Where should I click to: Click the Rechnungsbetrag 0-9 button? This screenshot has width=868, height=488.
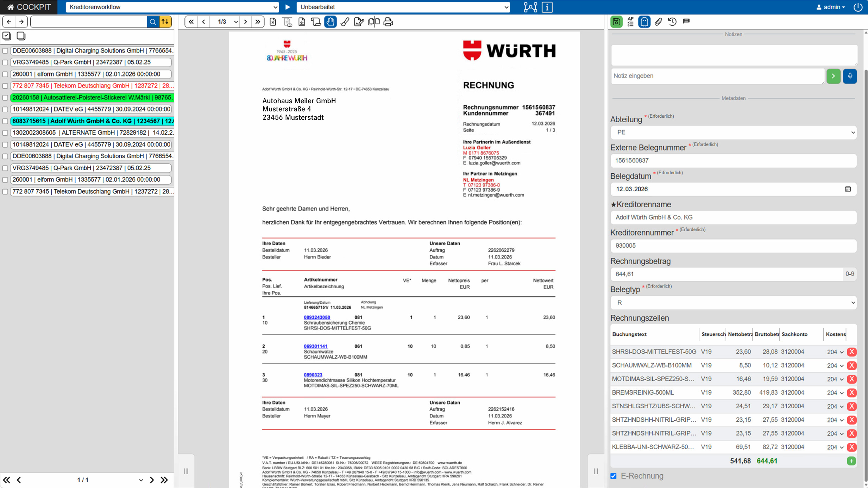coord(850,274)
